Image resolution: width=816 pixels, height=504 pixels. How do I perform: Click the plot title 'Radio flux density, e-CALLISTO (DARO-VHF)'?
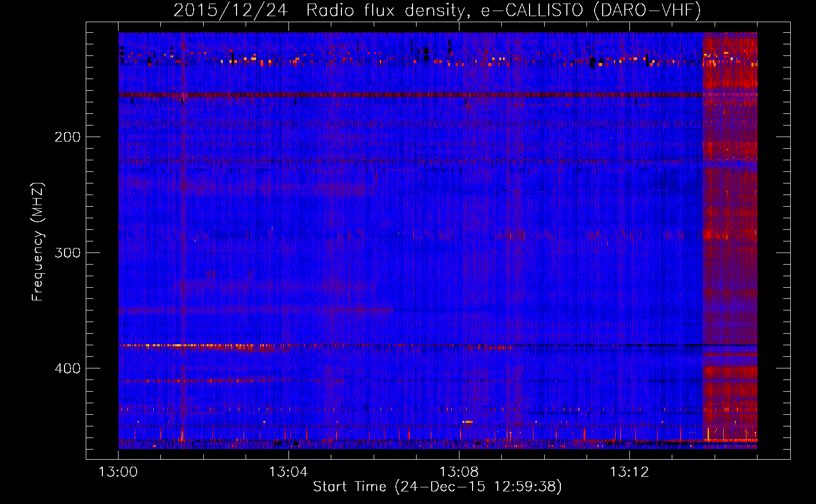click(504, 10)
